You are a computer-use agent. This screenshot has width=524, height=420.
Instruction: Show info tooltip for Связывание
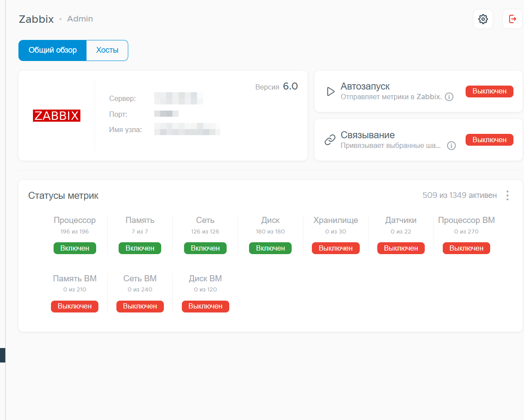point(451,146)
